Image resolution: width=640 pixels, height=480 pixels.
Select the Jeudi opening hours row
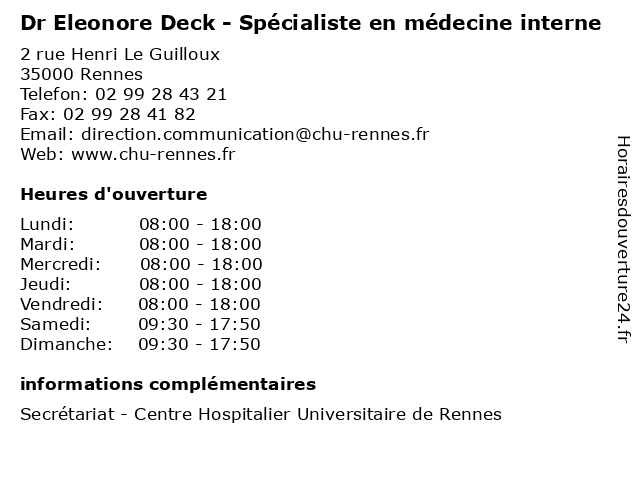coord(140,284)
